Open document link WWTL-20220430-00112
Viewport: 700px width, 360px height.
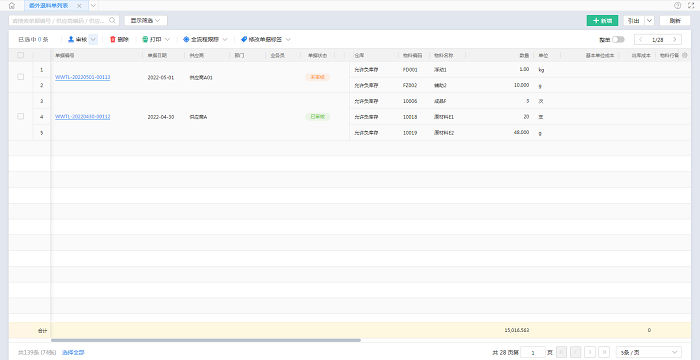83,117
